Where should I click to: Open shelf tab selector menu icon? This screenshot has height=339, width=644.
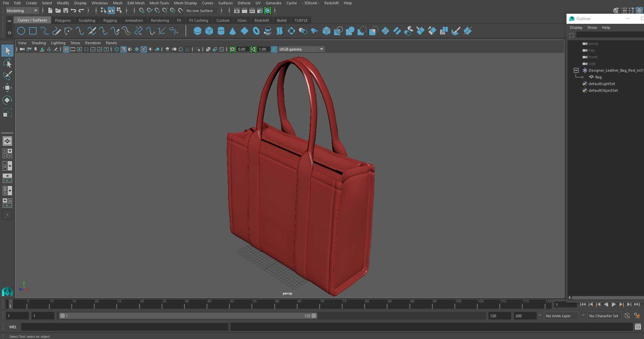9,21
